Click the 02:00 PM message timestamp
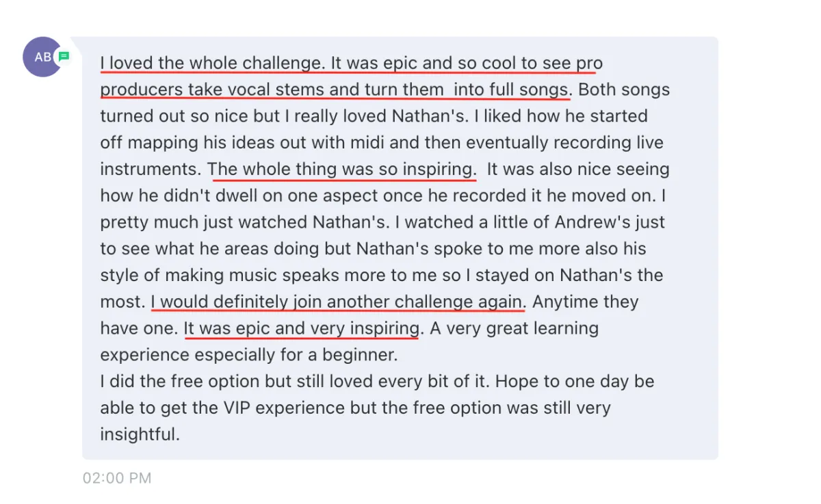Viewport: 821px width, 504px height. point(117,478)
